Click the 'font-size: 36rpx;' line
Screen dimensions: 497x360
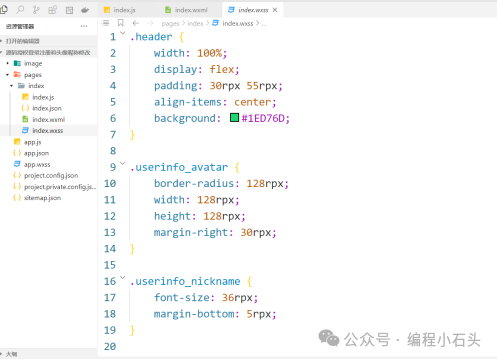[x=206, y=297]
